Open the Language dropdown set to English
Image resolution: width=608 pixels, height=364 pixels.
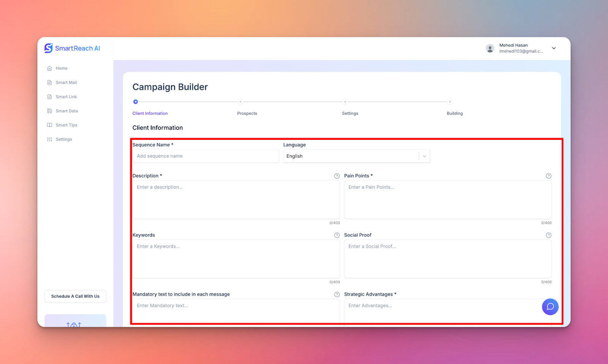[x=356, y=156]
